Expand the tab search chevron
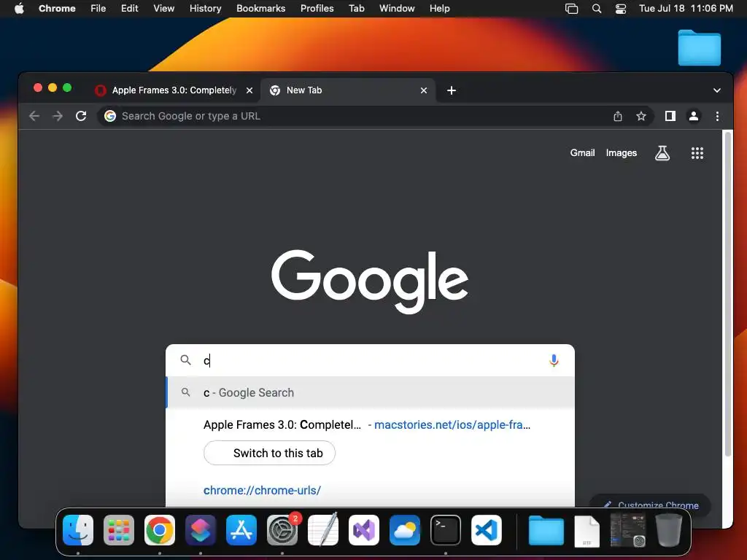 pos(716,90)
